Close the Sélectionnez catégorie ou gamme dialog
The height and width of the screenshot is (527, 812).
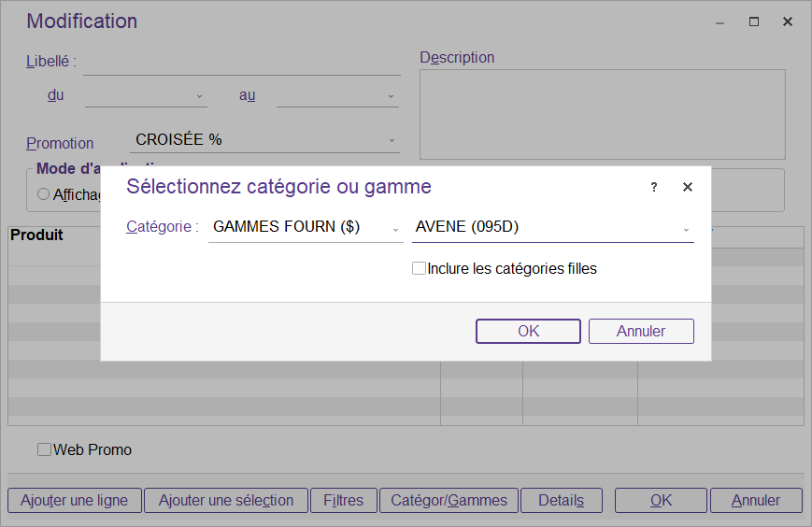(x=688, y=187)
